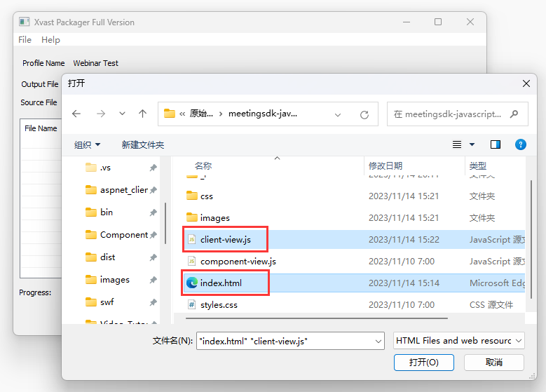Open the css folder
This screenshot has height=392, width=546.
tap(206, 196)
